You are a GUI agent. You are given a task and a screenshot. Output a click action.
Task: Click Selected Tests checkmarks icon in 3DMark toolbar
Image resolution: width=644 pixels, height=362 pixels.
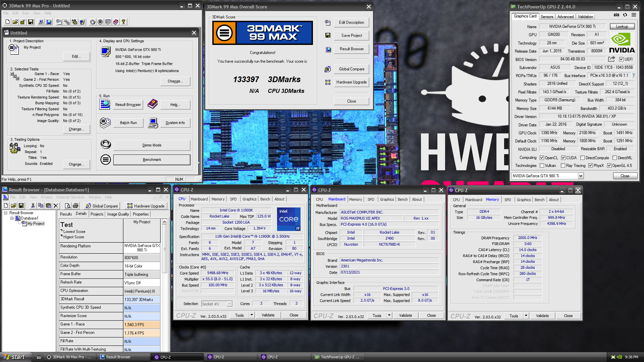pyautogui.click(x=67, y=22)
